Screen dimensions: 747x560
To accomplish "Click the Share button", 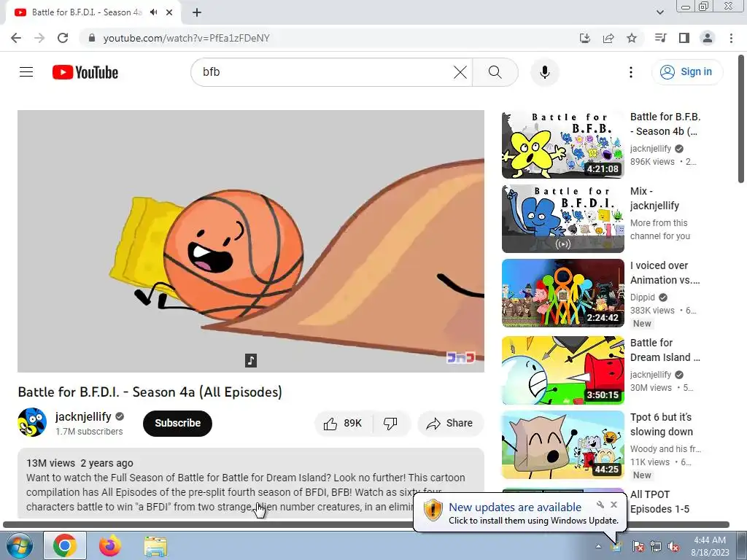I will point(450,424).
